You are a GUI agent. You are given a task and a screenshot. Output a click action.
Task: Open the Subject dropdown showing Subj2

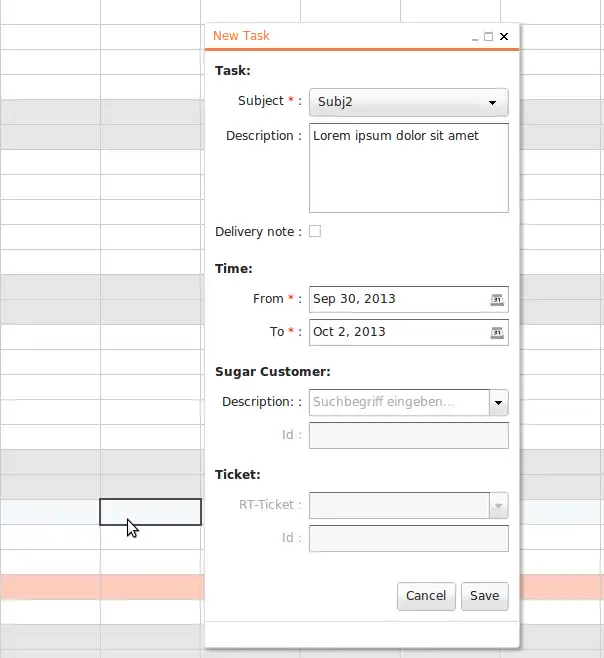[408, 102]
